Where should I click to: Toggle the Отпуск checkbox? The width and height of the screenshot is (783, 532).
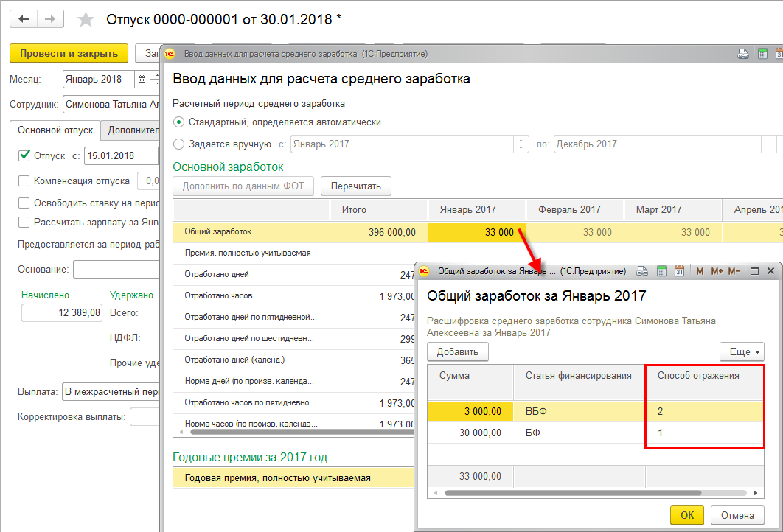pos(24,155)
